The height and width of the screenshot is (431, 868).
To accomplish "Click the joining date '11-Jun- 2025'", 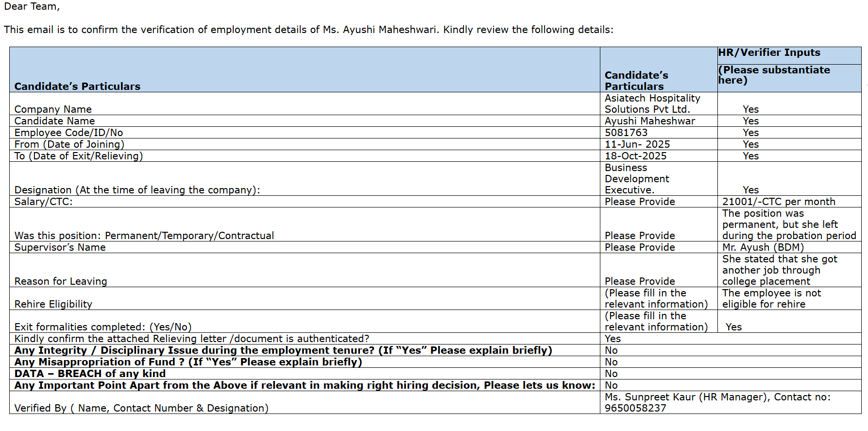I will (637, 144).
